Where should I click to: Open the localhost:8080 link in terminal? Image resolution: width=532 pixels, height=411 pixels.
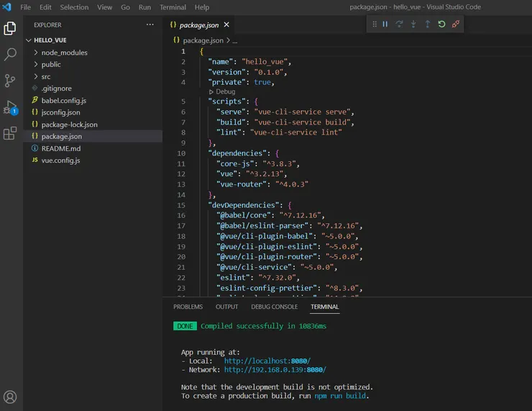267,361
